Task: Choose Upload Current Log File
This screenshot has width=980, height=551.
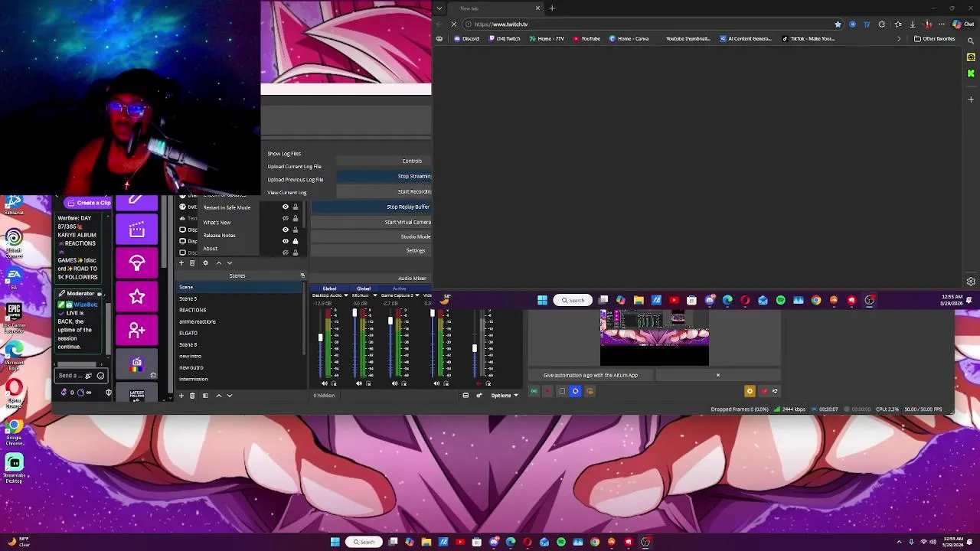Action: click(294, 167)
